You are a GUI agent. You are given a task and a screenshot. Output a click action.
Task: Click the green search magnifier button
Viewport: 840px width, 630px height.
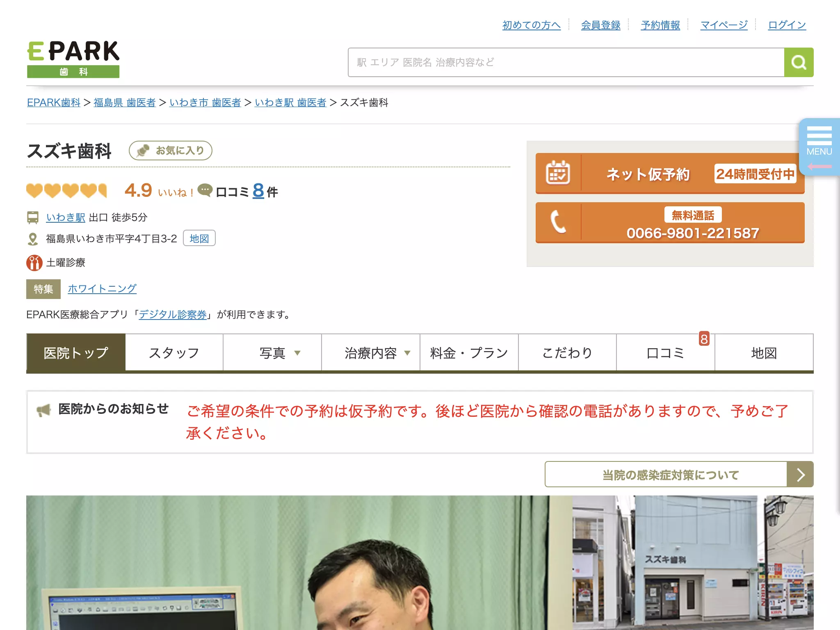(x=799, y=62)
